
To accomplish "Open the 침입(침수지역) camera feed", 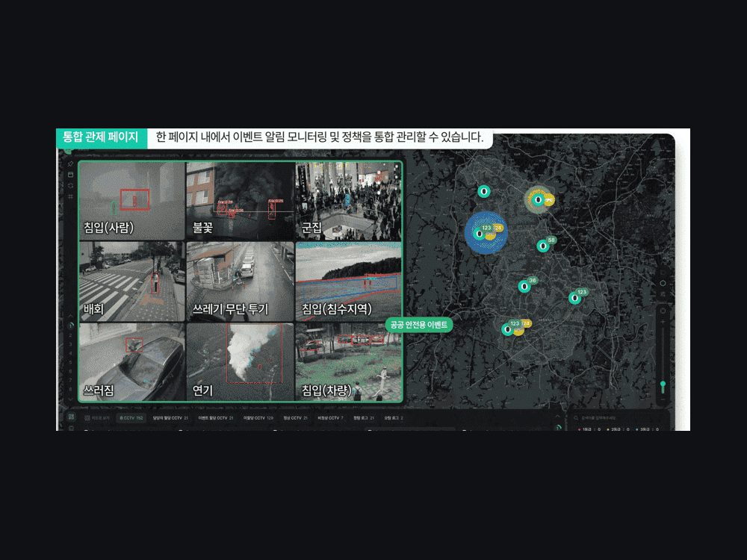I will 348,281.
